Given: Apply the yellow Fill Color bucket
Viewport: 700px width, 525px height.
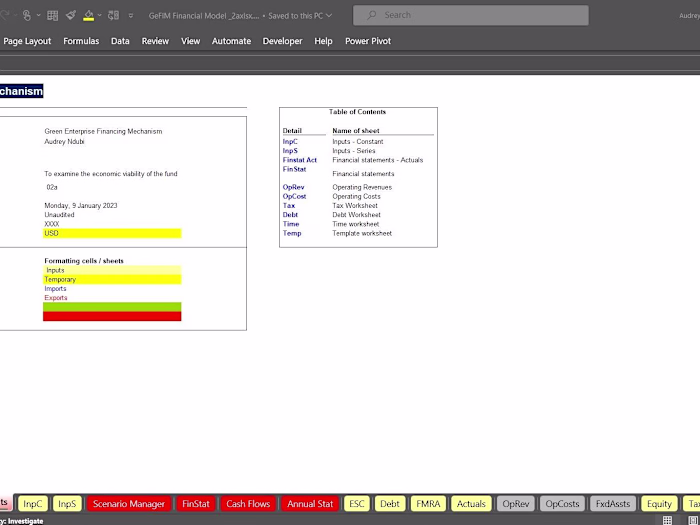Looking at the screenshot, I should coord(88,16).
